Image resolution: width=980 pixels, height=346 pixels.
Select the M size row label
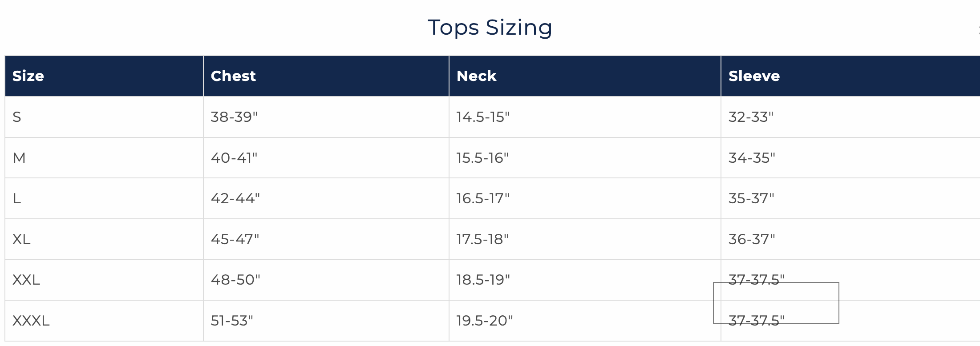click(19, 158)
